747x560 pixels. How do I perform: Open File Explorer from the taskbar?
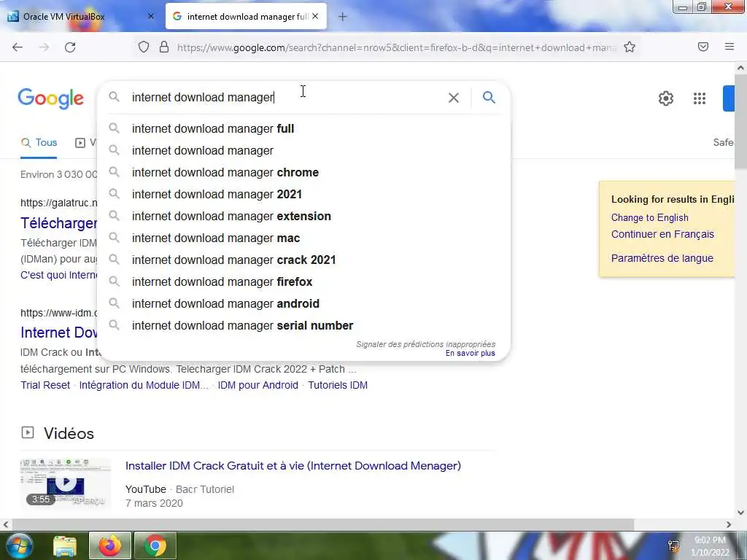point(65,546)
